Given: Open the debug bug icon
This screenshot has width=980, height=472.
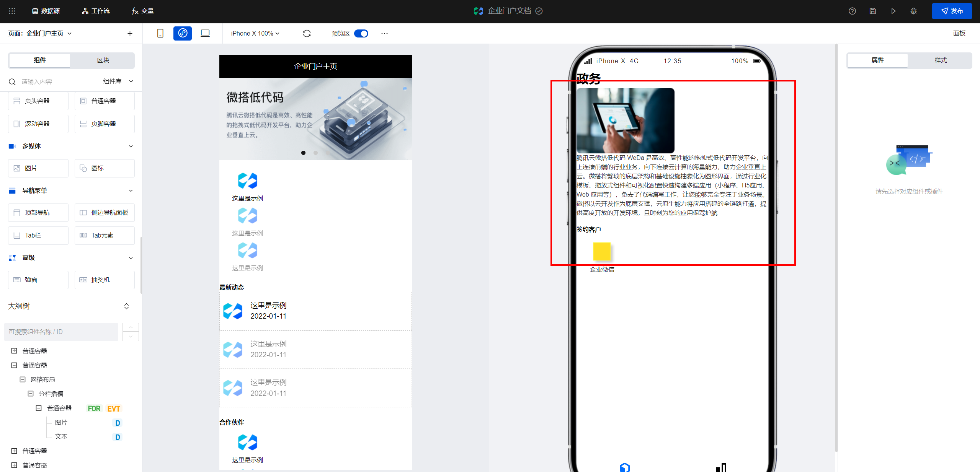Looking at the screenshot, I should click(x=914, y=11).
